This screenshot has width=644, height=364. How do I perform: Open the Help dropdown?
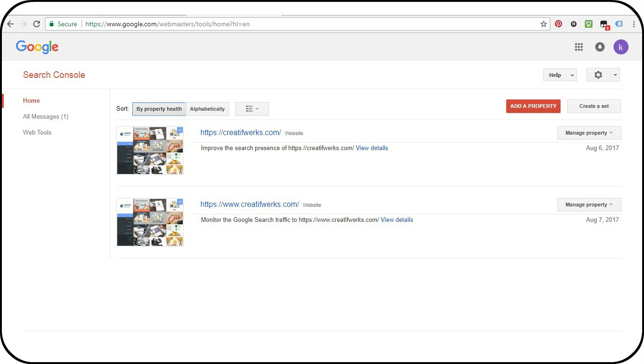pyautogui.click(x=560, y=75)
